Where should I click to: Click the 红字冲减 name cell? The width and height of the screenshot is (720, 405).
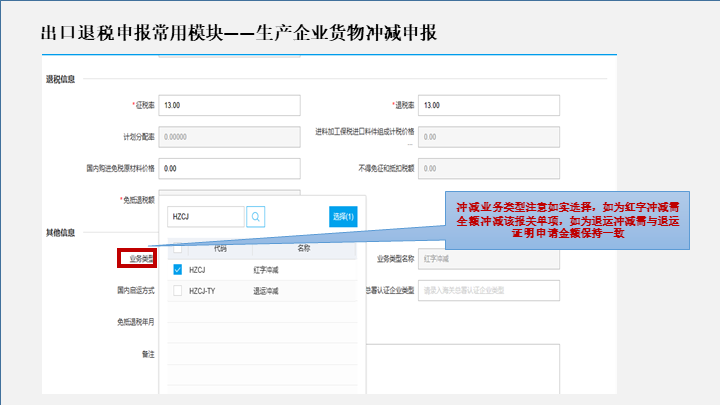point(266,270)
